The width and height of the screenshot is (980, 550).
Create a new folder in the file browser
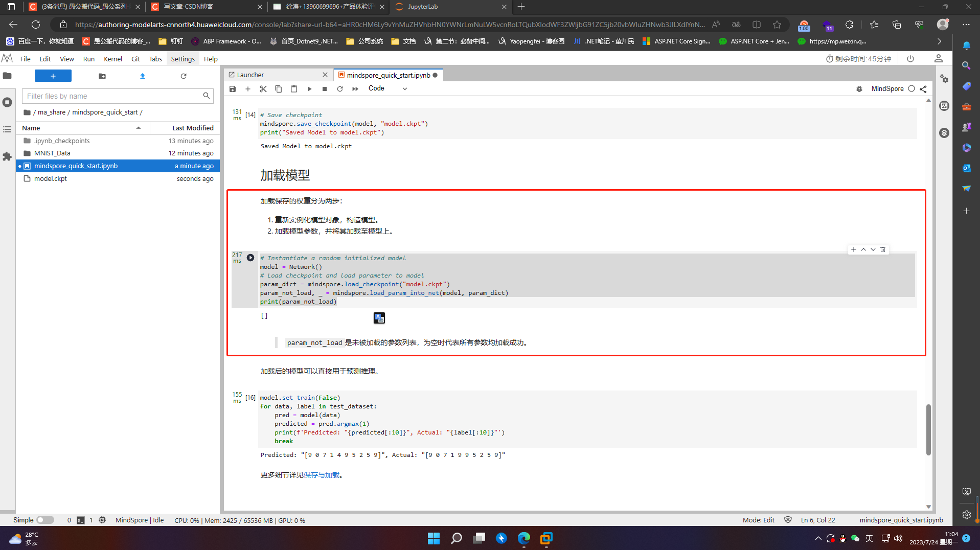102,76
